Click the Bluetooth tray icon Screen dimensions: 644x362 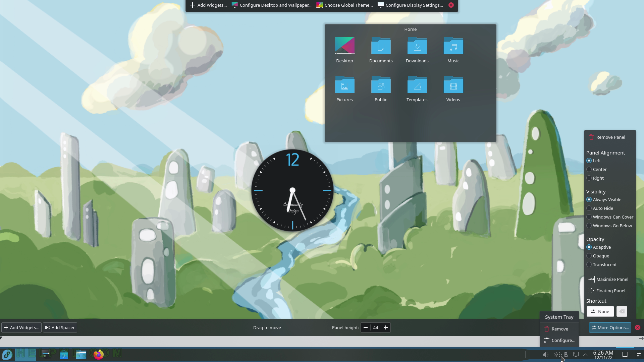(556, 355)
